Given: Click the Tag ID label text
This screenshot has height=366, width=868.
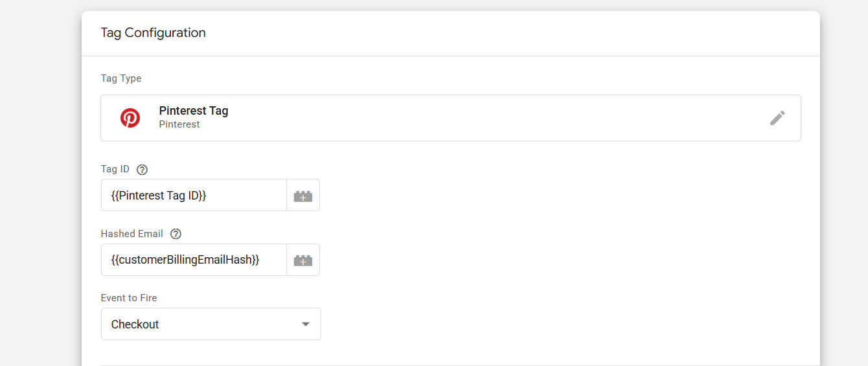Looking at the screenshot, I should (115, 169).
